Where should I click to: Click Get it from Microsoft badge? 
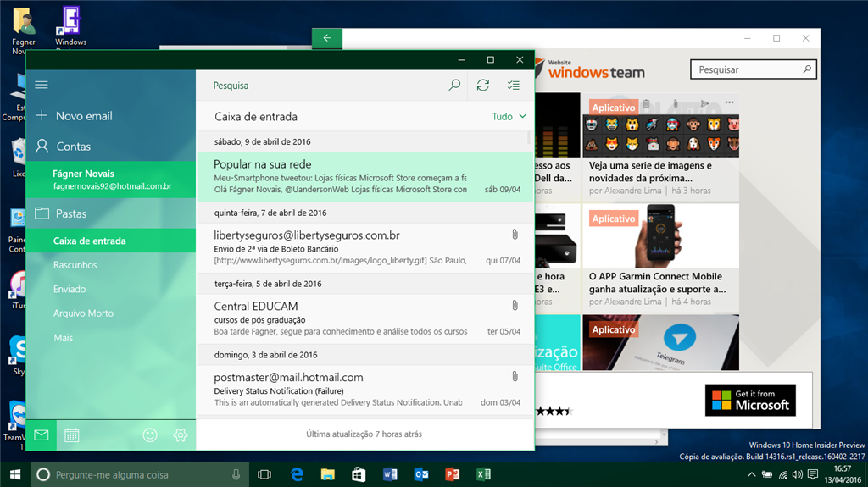point(750,400)
